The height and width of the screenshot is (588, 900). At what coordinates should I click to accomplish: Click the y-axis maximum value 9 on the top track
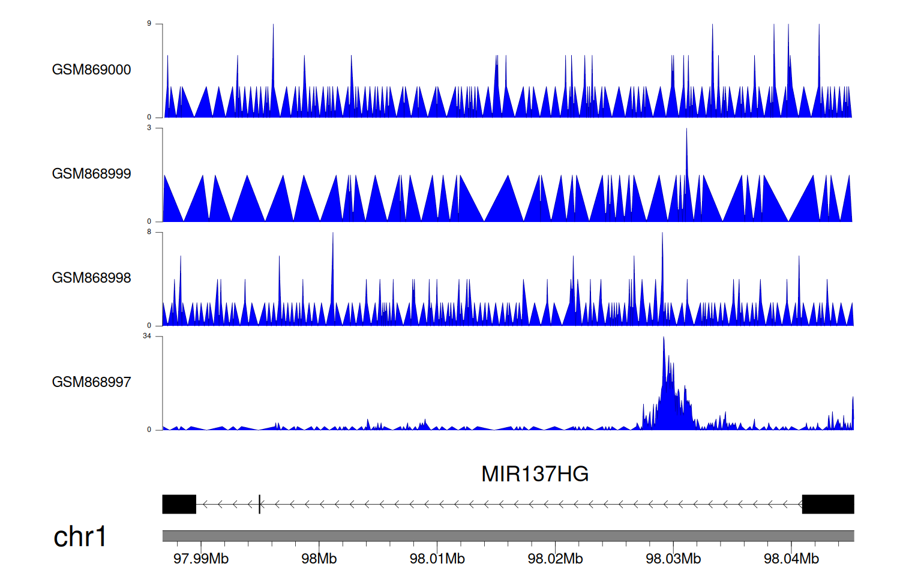(x=149, y=23)
